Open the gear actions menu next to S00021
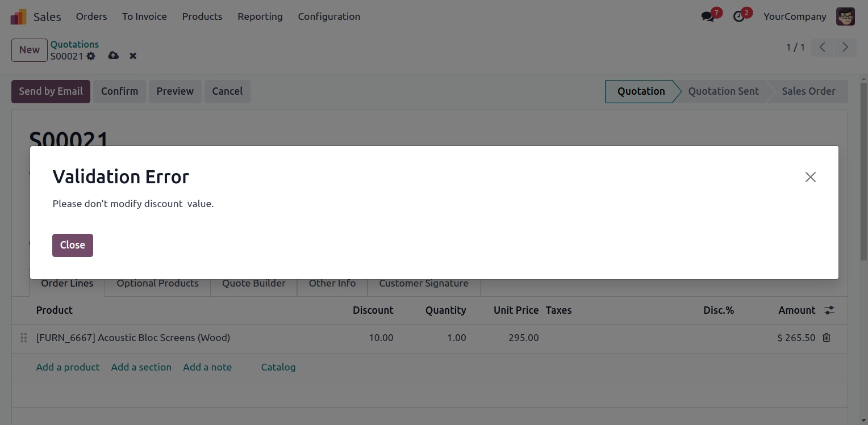The height and width of the screenshot is (425, 868). point(91,56)
